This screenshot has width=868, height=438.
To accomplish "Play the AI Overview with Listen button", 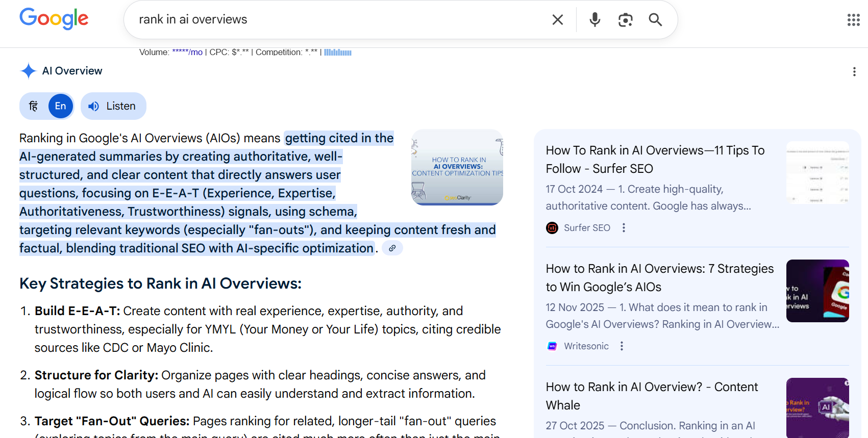I will [113, 106].
